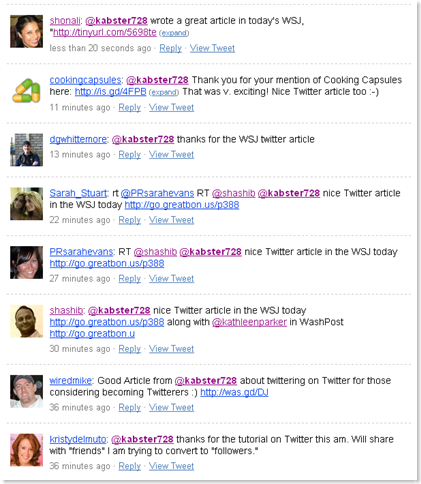The width and height of the screenshot is (421, 484).
Task: Click dgwhittemore's avatar photo
Action: click(26, 150)
